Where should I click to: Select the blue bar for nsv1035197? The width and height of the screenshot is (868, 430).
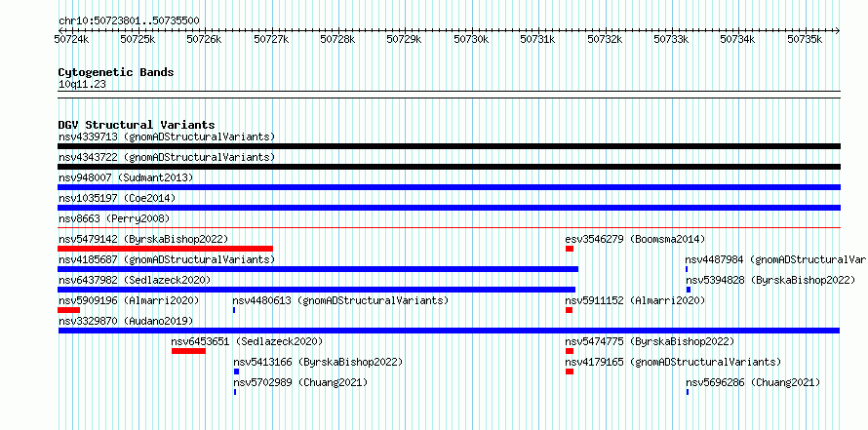[x=449, y=208]
